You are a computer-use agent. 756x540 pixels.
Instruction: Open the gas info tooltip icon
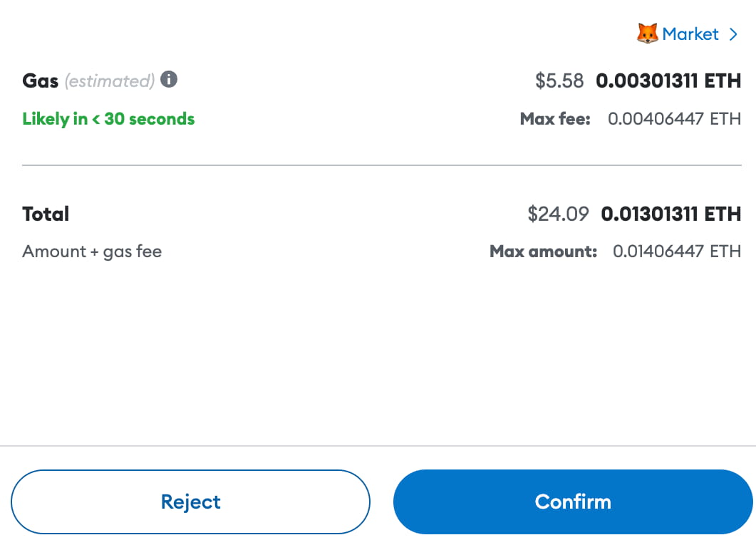click(169, 79)
